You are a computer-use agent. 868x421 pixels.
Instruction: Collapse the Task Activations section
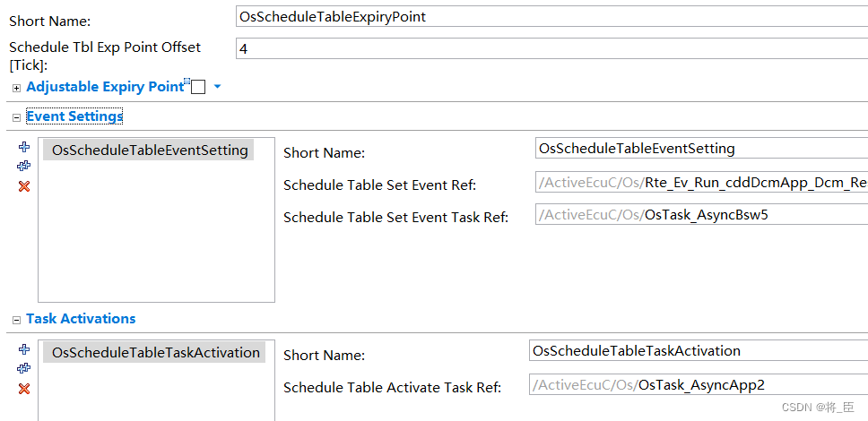coord(17,321)
